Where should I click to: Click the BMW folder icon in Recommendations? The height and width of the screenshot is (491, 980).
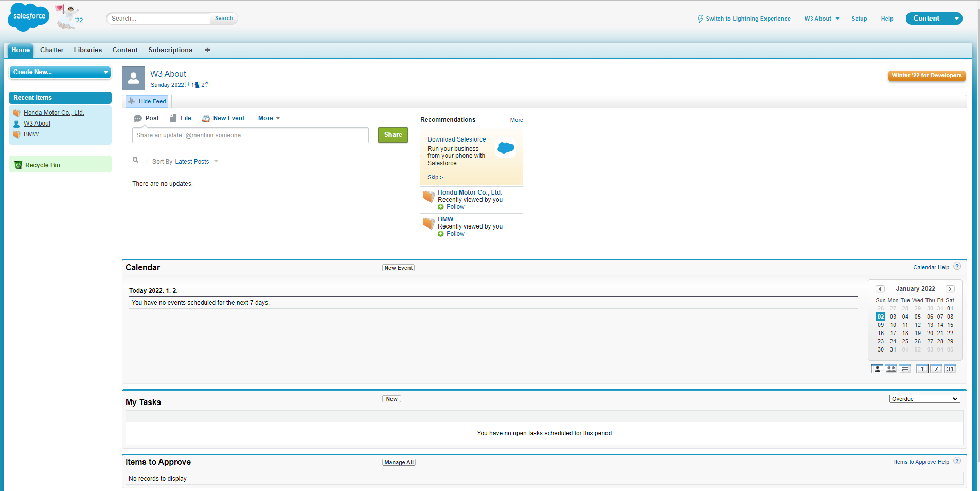(429, 223)
